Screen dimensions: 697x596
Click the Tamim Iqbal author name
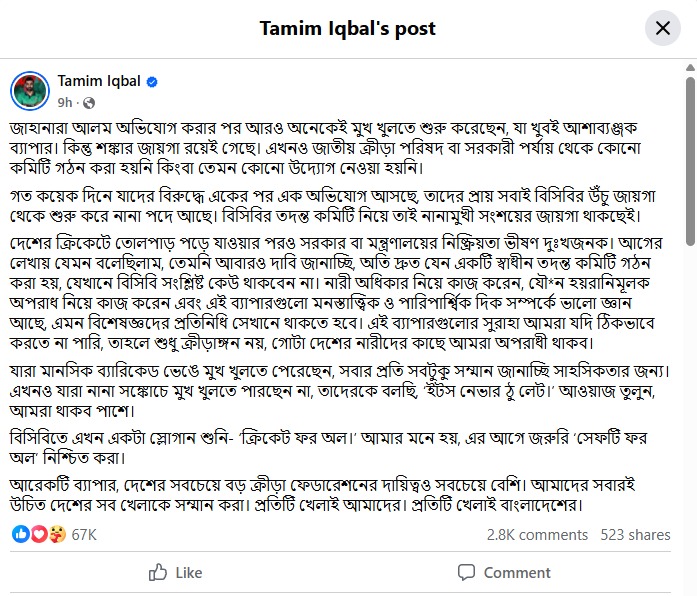point(99,81)
